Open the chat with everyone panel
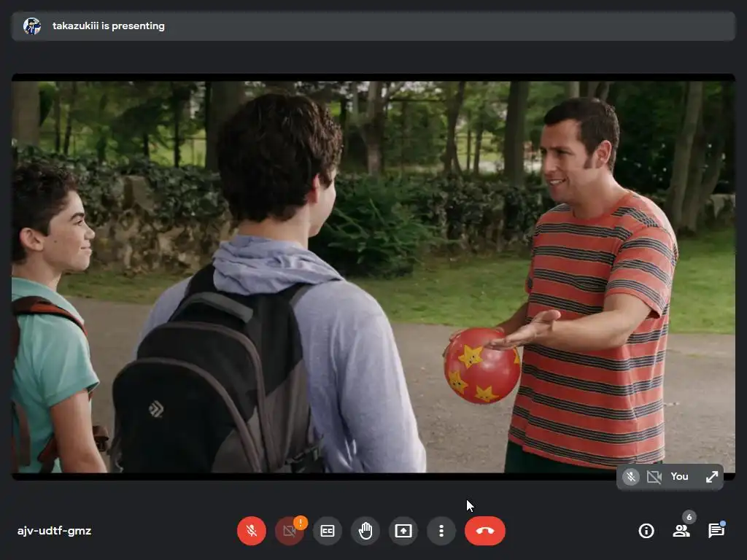 tap(716, 531)
